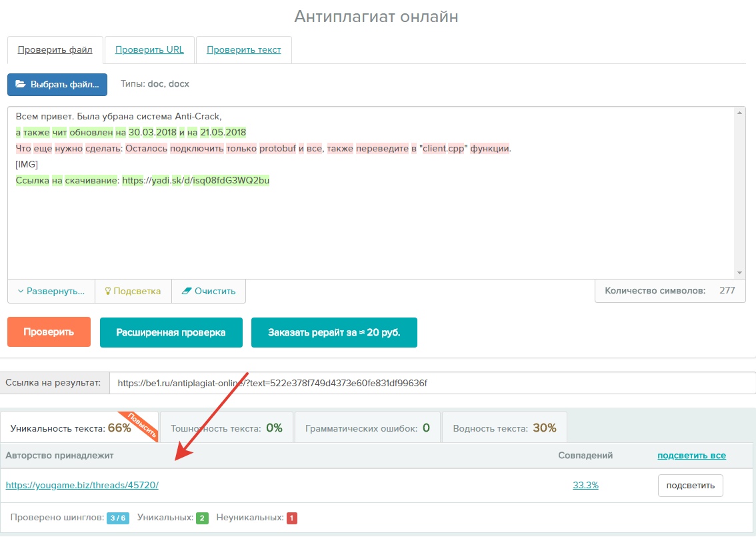Click the scrollbar up arrow in text area
Viewport: 756px width, 537px height.
pyautogui.click(x=739, y=113)
